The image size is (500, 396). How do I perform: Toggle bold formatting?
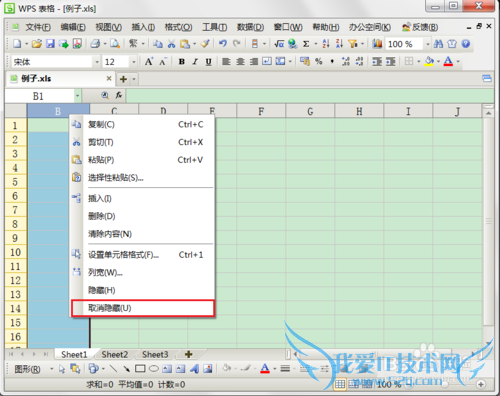point(182,62)
